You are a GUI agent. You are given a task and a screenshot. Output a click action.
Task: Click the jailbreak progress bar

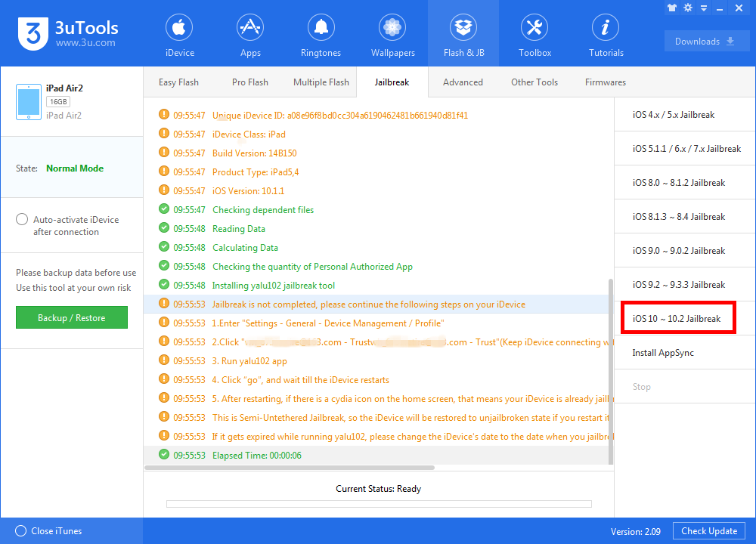pos(379,504)
